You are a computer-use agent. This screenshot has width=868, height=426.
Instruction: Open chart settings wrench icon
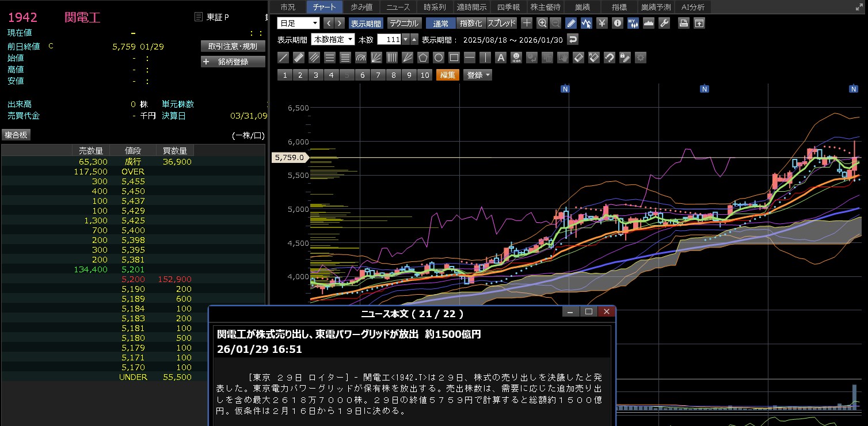[x=664, y=24]
